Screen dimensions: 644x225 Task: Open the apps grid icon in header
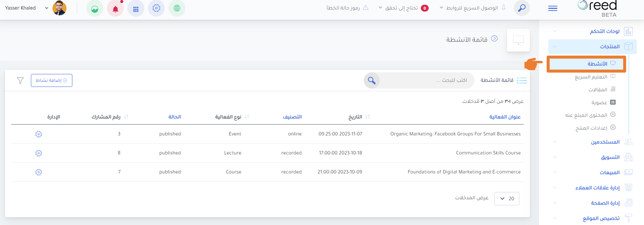click(136, 9)
